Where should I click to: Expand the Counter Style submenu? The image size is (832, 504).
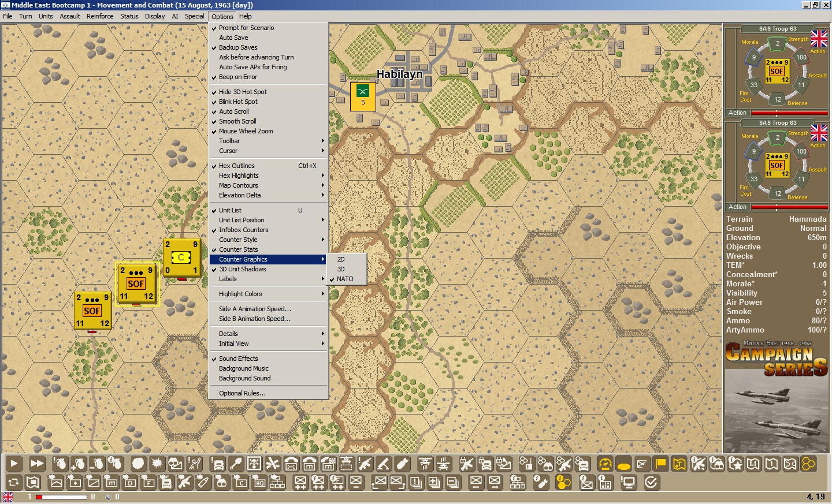click(269, 240)
